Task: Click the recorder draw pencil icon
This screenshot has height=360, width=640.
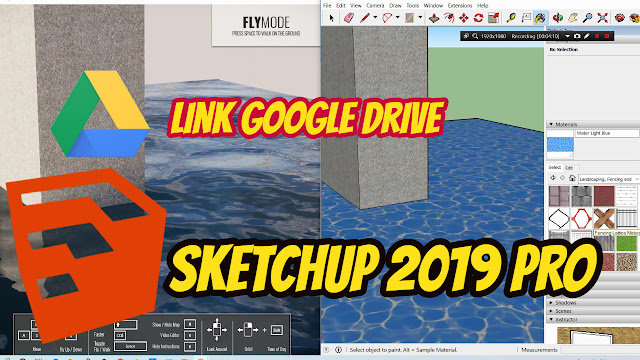Action: point(587,36)
